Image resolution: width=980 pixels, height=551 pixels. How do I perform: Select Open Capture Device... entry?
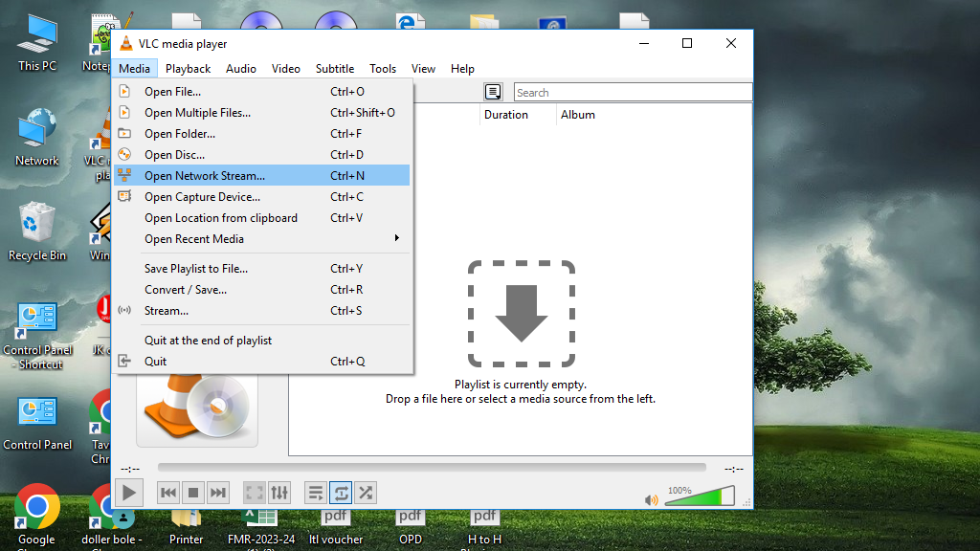[262, 197]
